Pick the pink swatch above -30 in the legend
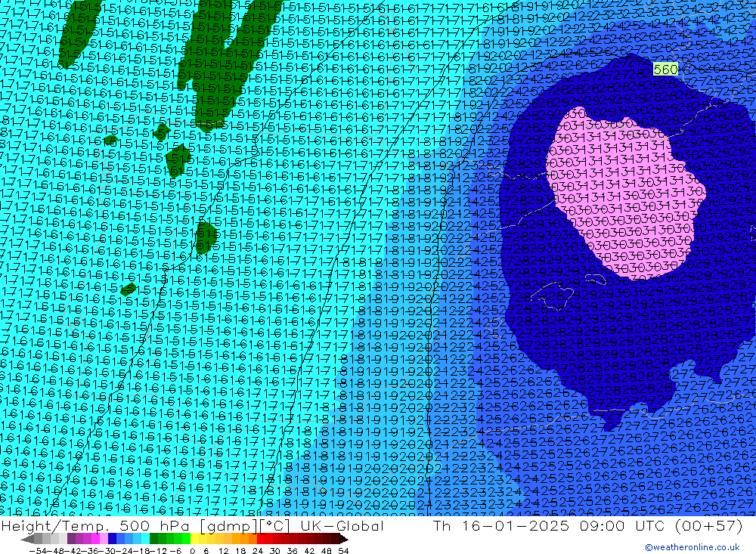The image size is (756, 554). coord(104,539)
